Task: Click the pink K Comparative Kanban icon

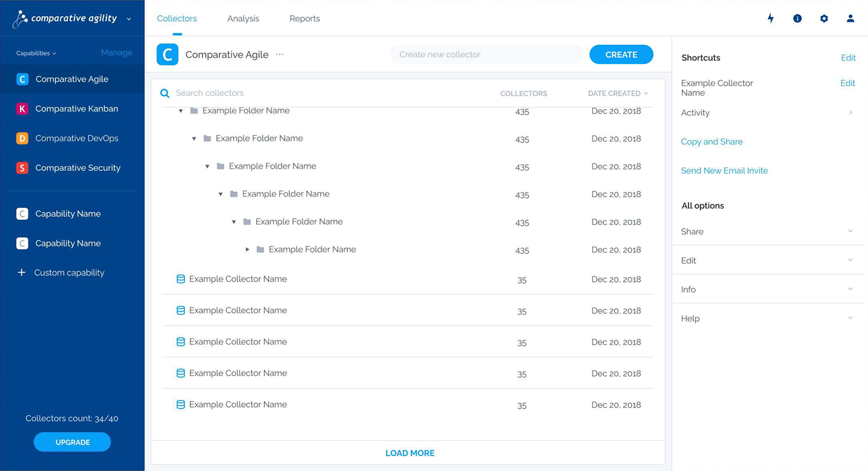Action: coord(22,109)
